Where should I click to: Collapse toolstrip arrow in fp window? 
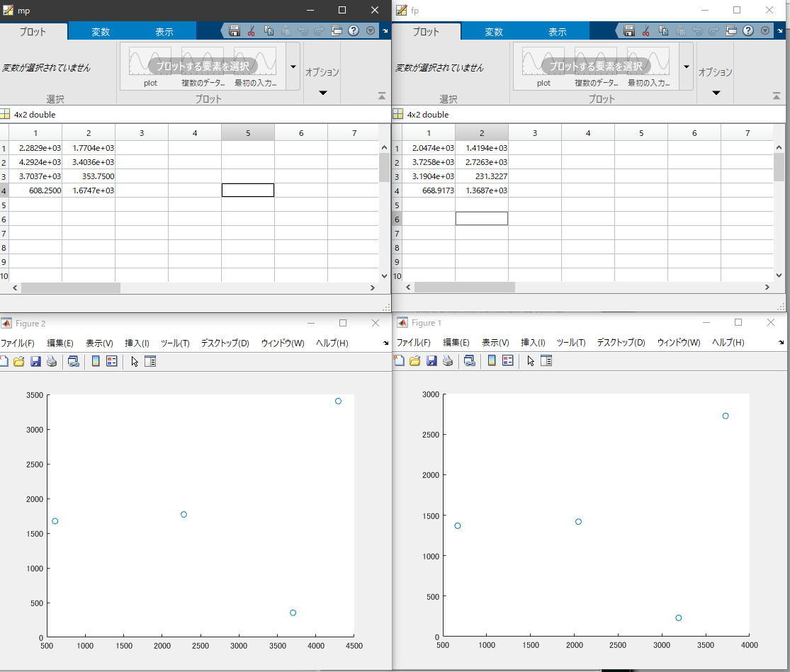777,96
